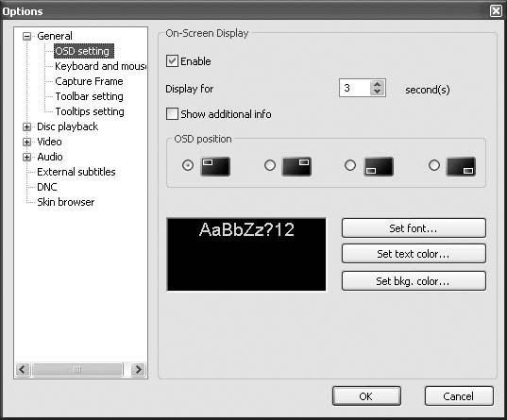Click the tree scrollbar's right arrow

tap(138, 369)
